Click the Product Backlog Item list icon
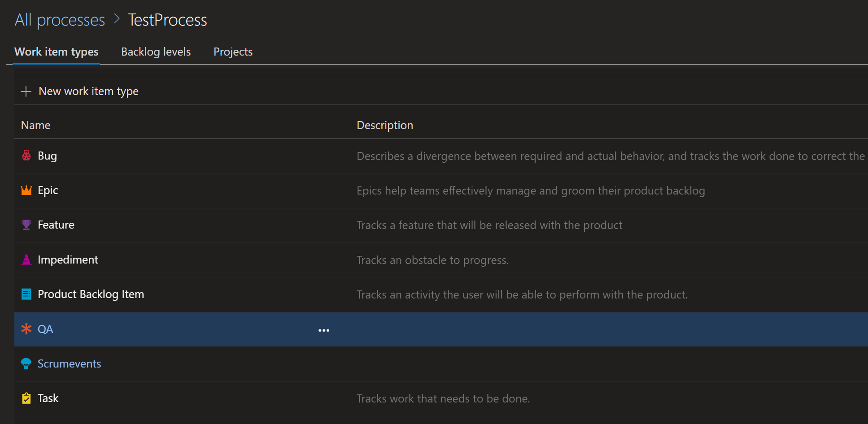The width and height of the screenshot is (868, 424). (x=26, y=294)
